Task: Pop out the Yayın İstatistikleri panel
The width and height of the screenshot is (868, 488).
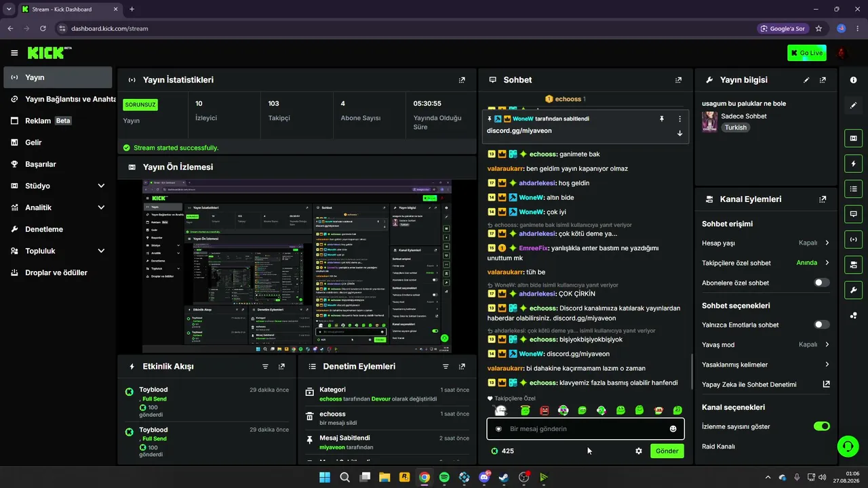Action: 462,80
